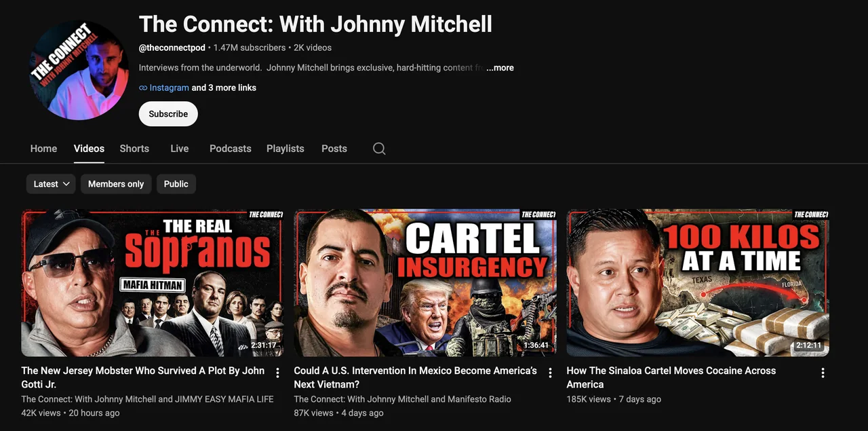Click the '2K videos' count text

(313, 48)
